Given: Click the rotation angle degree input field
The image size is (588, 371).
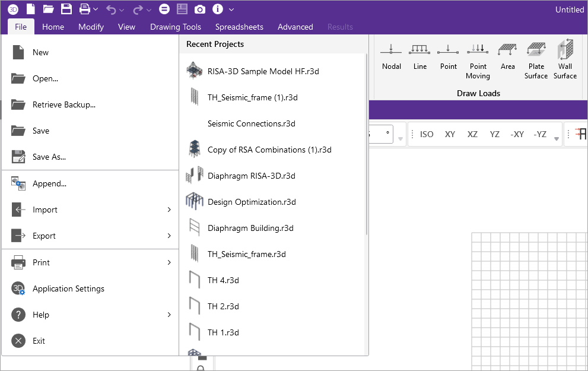Looking at the screenshot, I should [381, 134].
